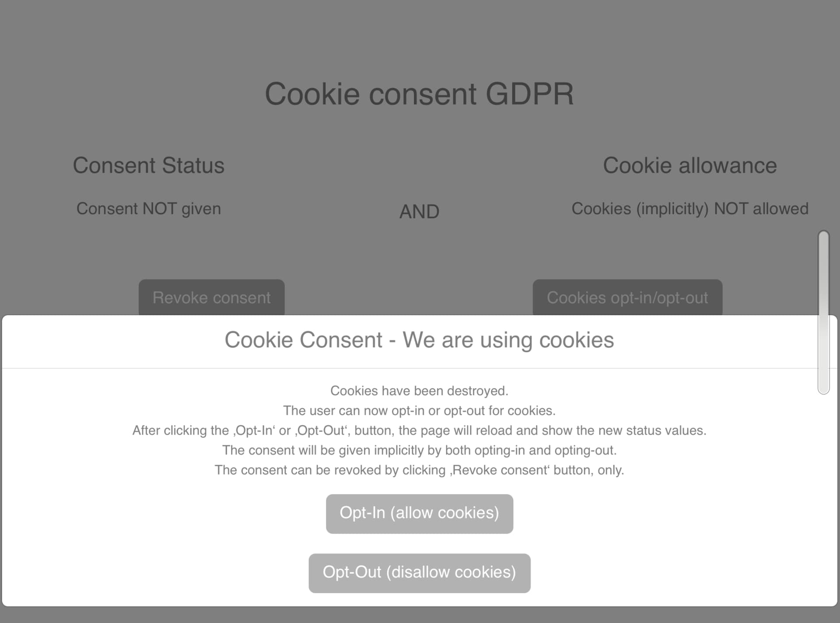This screenshot has width=840, height=623.
Task: Click the divider line under the dialog title
Action: 419,368
